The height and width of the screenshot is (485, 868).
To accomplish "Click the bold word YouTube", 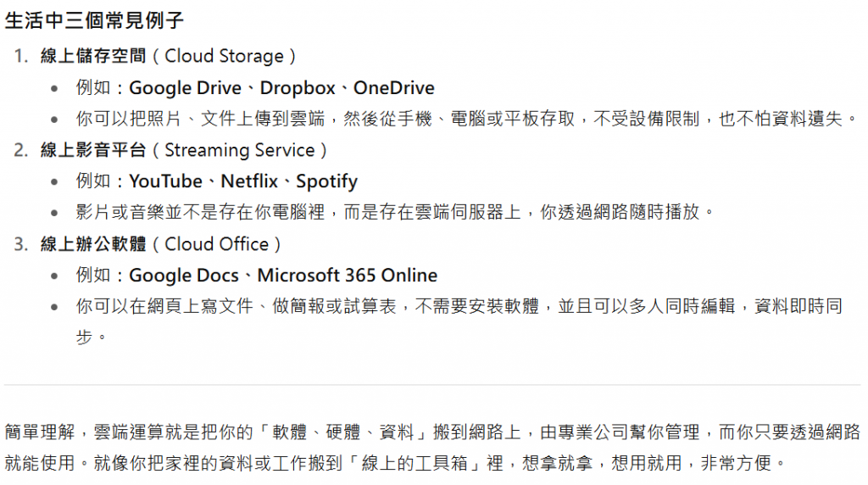I will [x=165, y=181].
